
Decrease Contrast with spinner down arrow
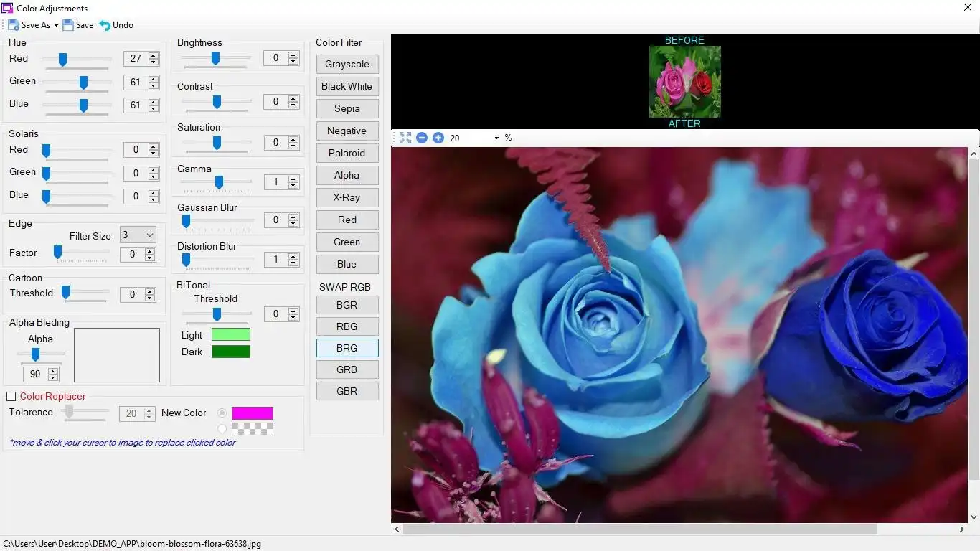[x=293, y=105]
